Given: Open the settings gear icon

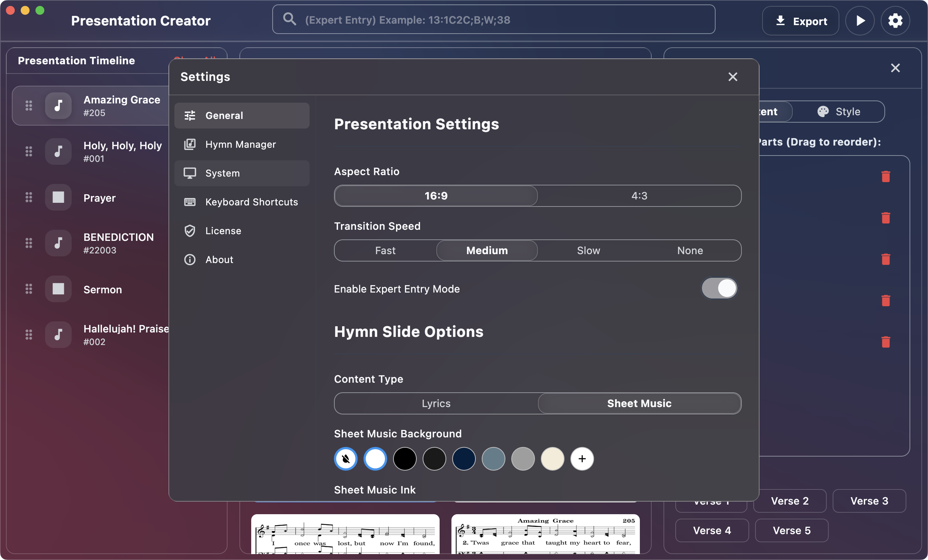Looking at the screenshot, I should click(895, 20).
